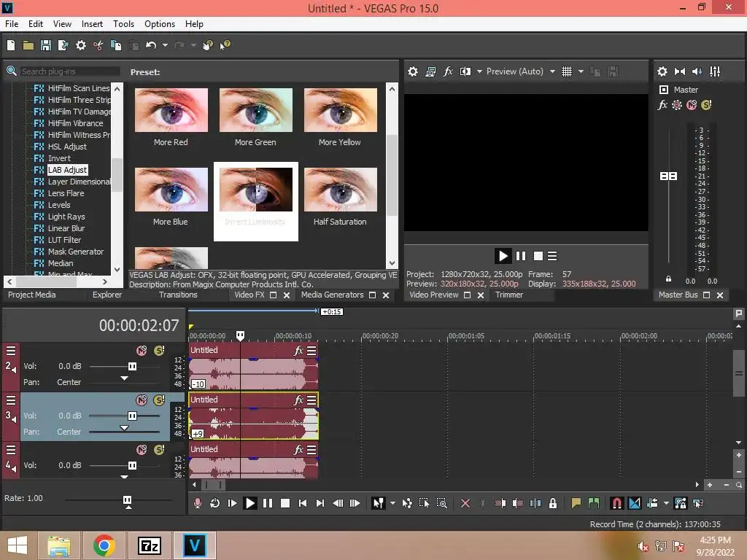Toggle Auto Ripple icon
This screenshot has height=560, width=747.
pyautogui.click(x=652, y=503)
